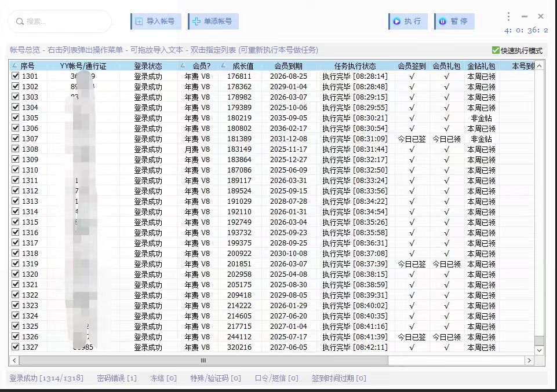The height and width of the screenshot is (392, 557).
Task: Select status 执行完毕 [08:42:11]
Action: pos(355,347)
